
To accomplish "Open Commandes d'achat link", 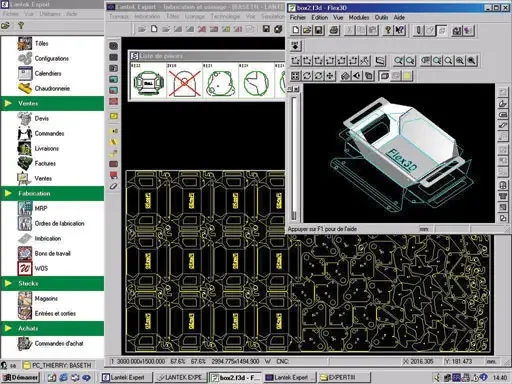I will pos(59,343).
